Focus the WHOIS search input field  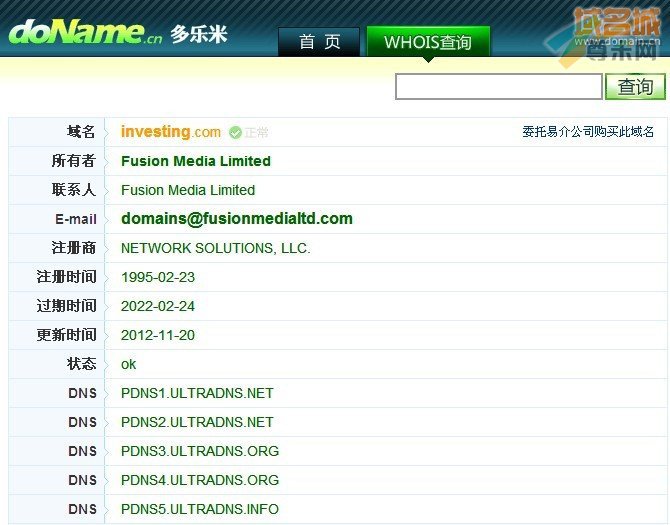(x=499, y=87)
